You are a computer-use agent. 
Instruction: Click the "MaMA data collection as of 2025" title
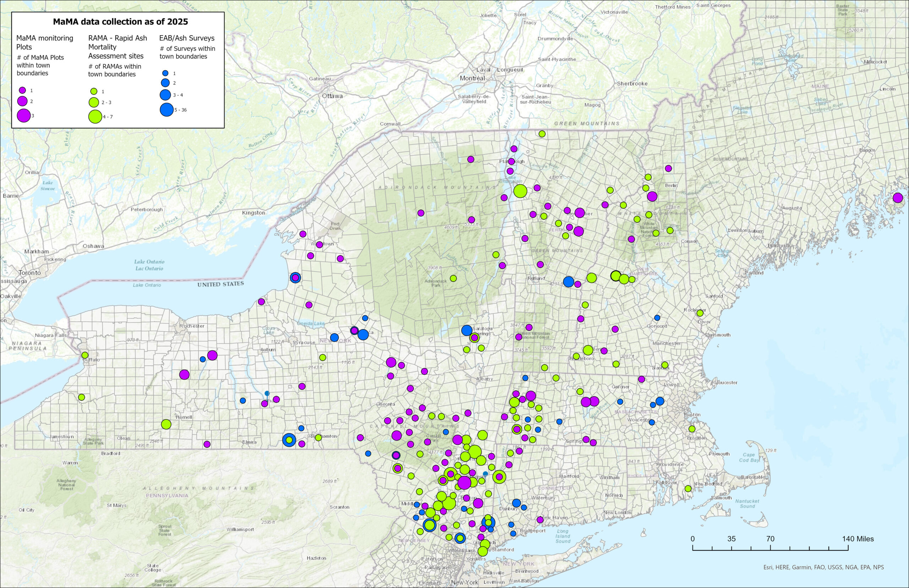(x=120, y=22)
